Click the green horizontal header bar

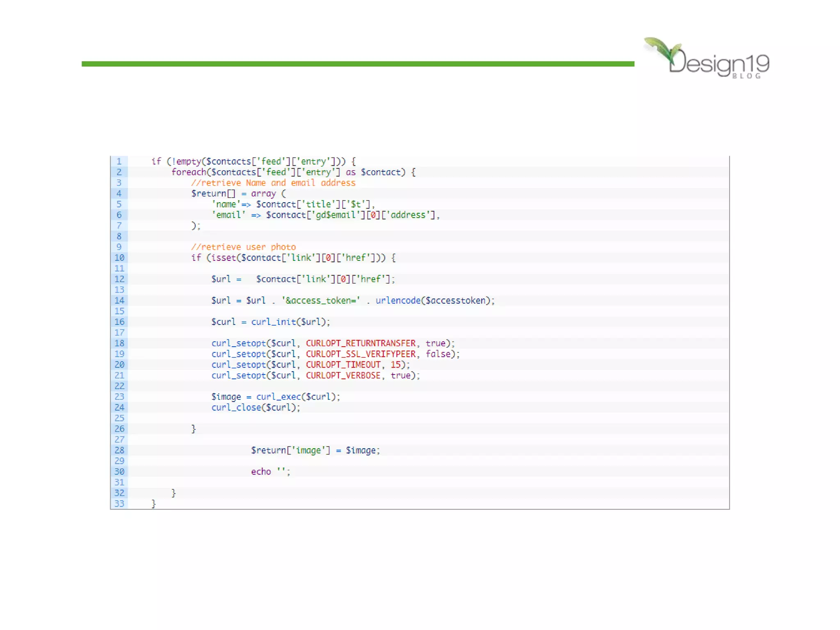point(358,64)
